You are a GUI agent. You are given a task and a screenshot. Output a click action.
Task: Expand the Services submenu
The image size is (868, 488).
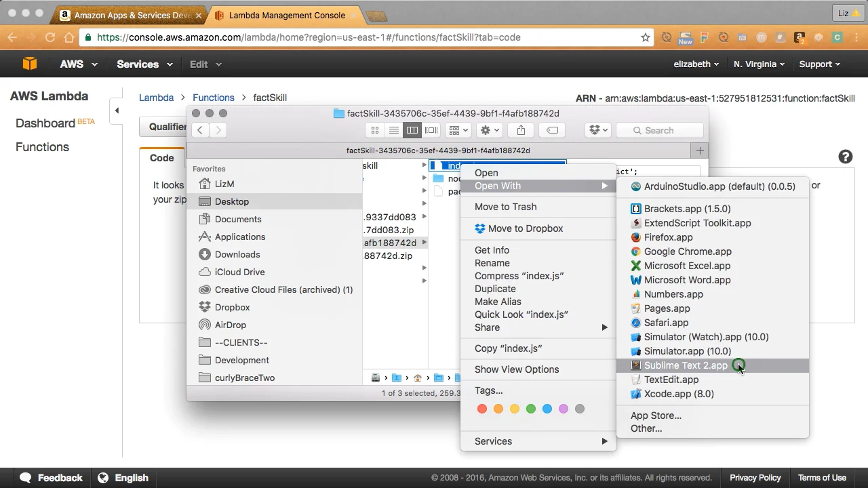[538, 441]
